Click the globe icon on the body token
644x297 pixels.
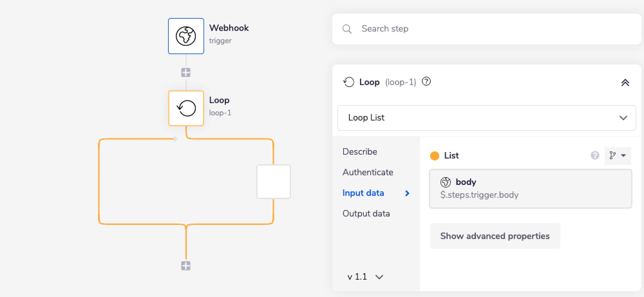click(x=446, y=182)
